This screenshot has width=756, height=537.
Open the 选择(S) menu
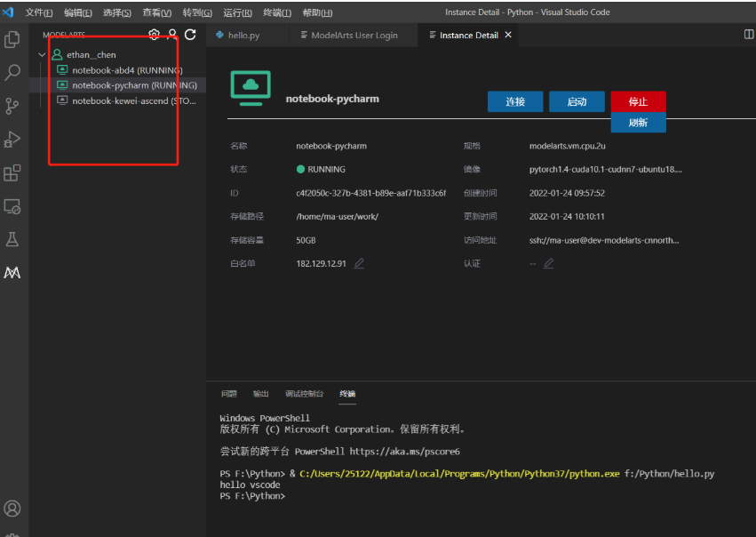click(116, 12)
